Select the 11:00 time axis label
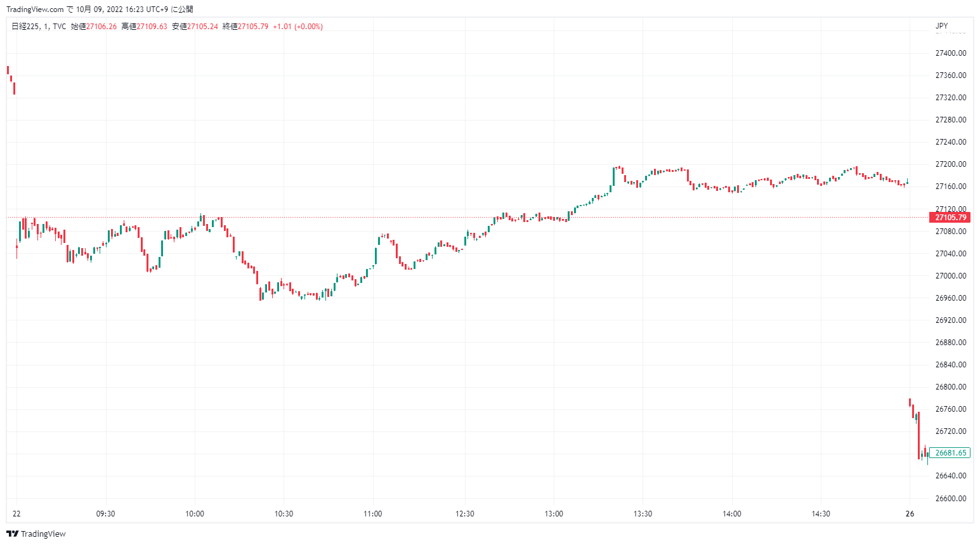 [373, 514]
